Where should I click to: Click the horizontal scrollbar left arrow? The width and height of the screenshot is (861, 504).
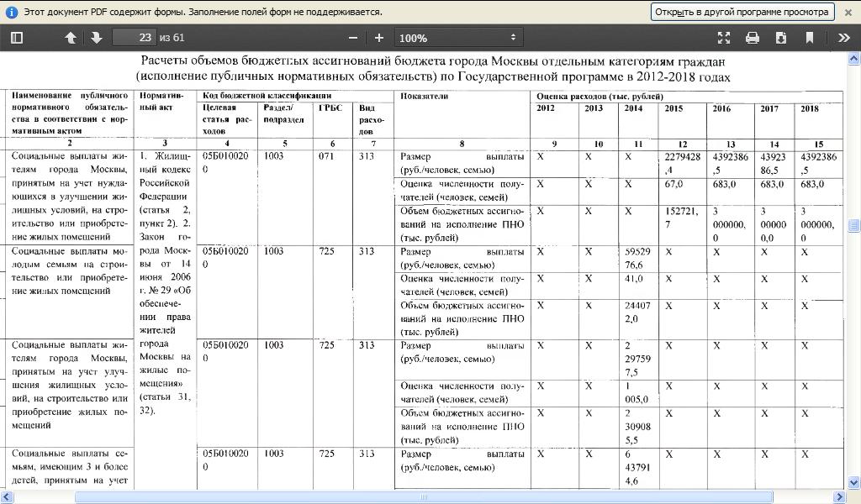[x=6, y=497]
